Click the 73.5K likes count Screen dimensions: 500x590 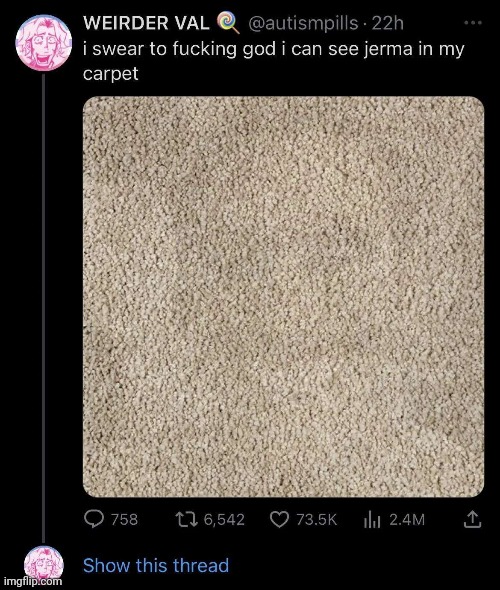coord(316,520)
